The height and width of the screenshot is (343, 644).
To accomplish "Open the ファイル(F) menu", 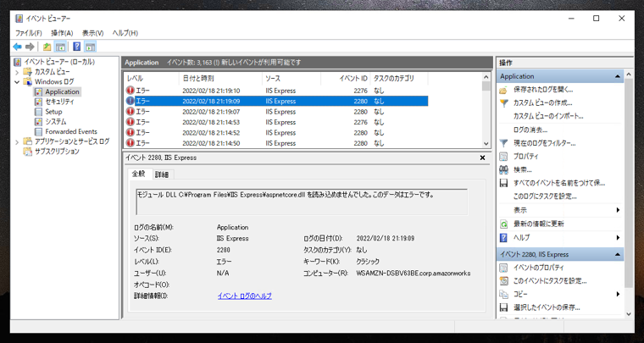I will point(29,33).
